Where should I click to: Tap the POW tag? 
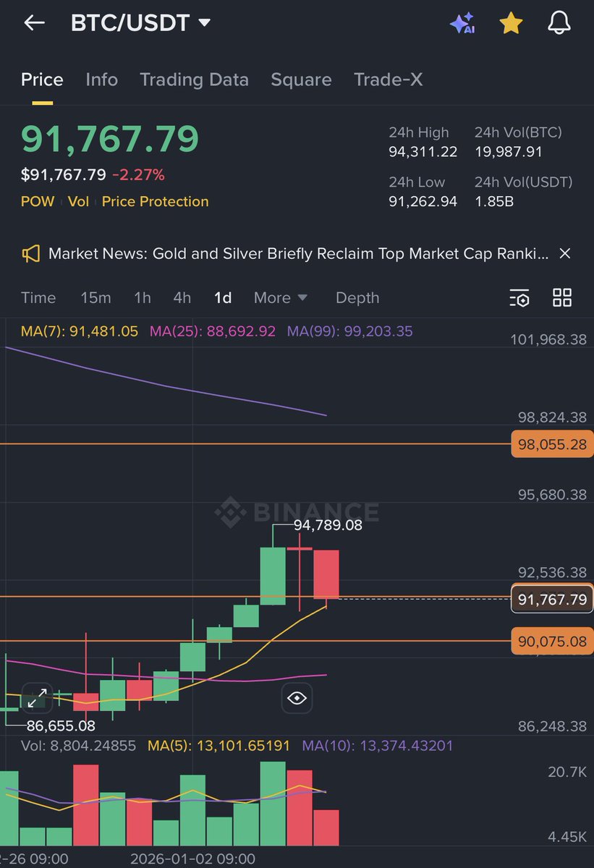pyautogui.click(x=38, y=202)
